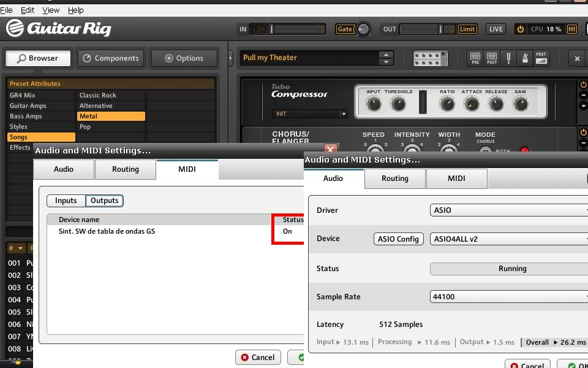Image resolution: width=588 pixels, height=368 pixels.
Task: Click the PRST preset volume icon
Action: tap(541, 58)
